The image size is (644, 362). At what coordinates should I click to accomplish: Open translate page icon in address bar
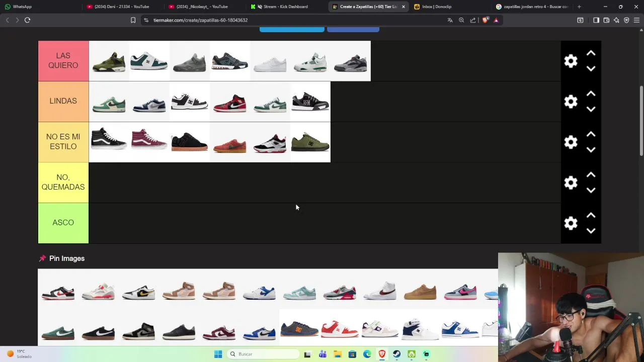450,20
